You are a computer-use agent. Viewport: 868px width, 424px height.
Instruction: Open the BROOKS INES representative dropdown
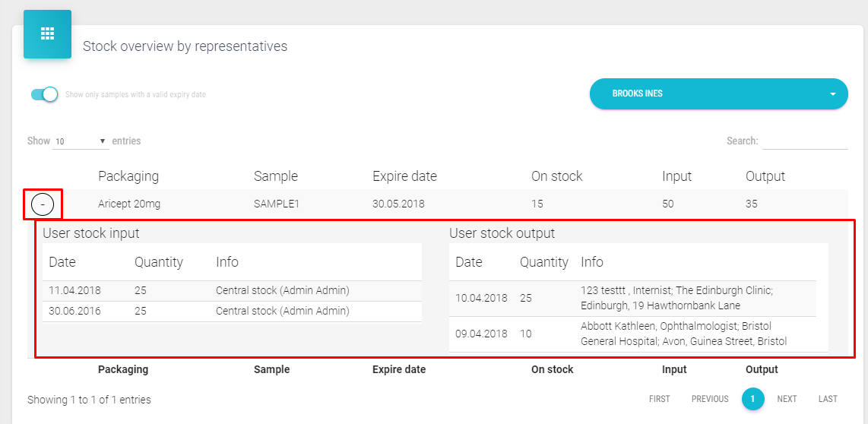[x=718, y=94]
